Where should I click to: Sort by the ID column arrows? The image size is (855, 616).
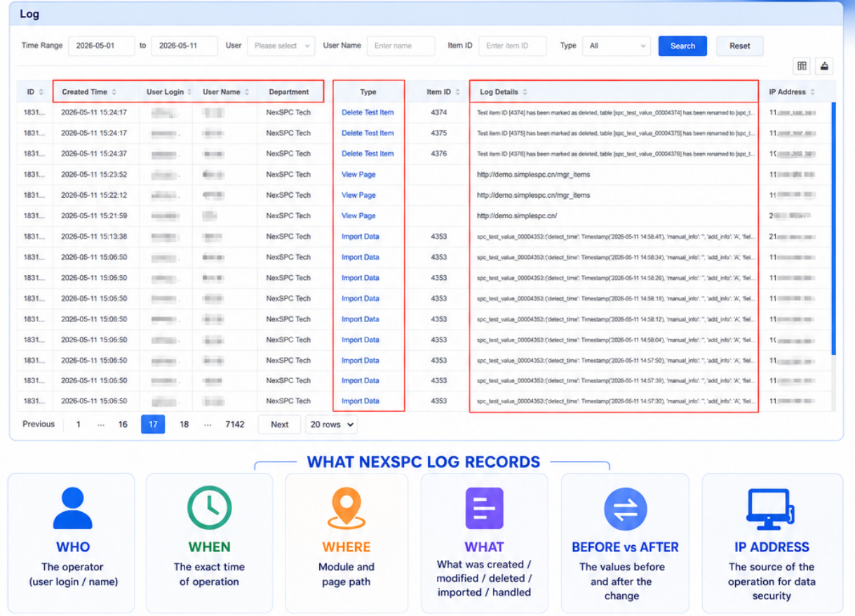point(41,92)
